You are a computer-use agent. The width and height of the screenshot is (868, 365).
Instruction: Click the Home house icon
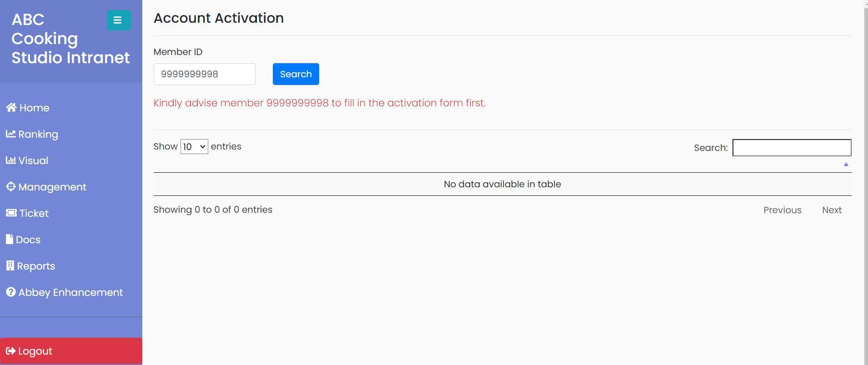(11, 108)
